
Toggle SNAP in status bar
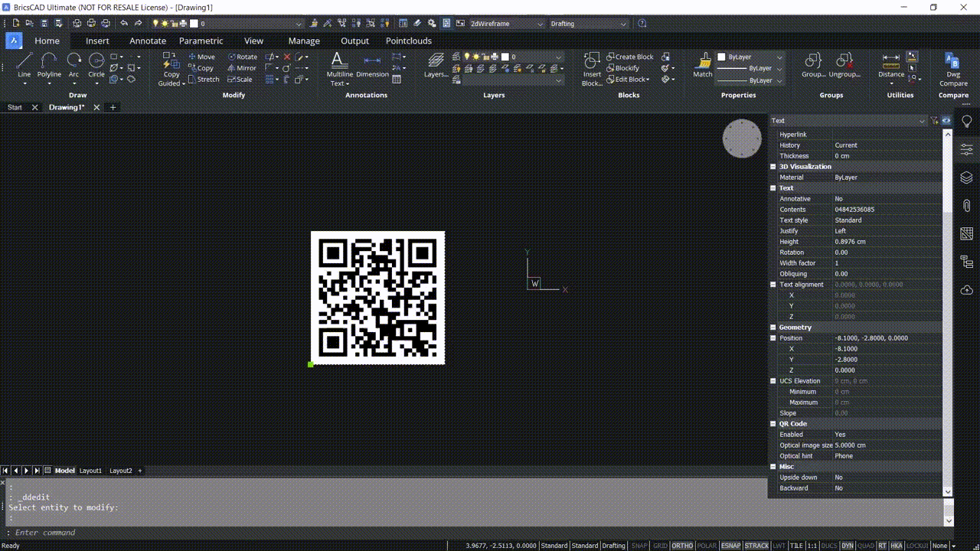coord(639,546)
